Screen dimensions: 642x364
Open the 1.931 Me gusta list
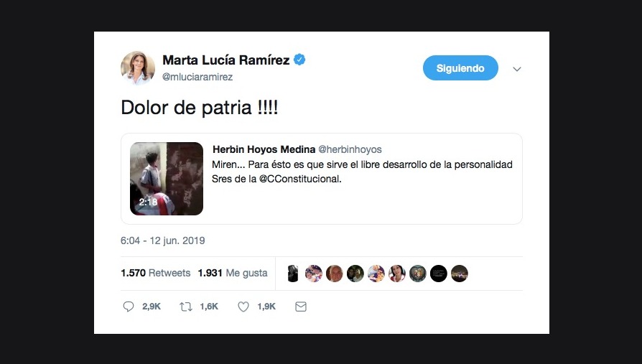(x=233, y=273)
